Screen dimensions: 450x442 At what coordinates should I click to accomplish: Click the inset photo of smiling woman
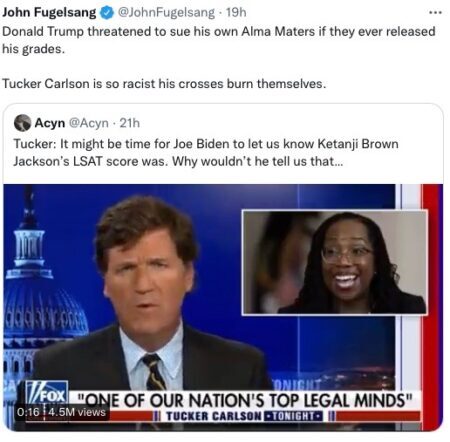[335, 262]
